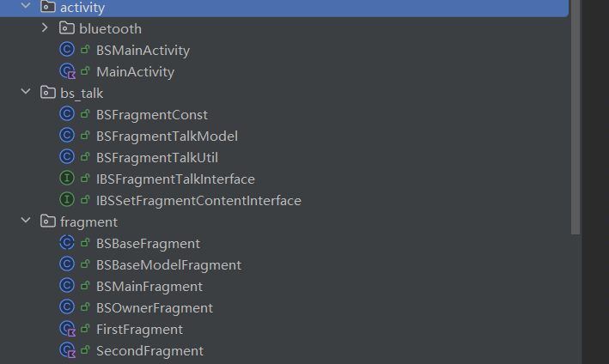Viewport: 609px width, 364px height.
Task: Click the IBSSetFragmentContentInterface interface icon
Action: (x=67, y=201)
